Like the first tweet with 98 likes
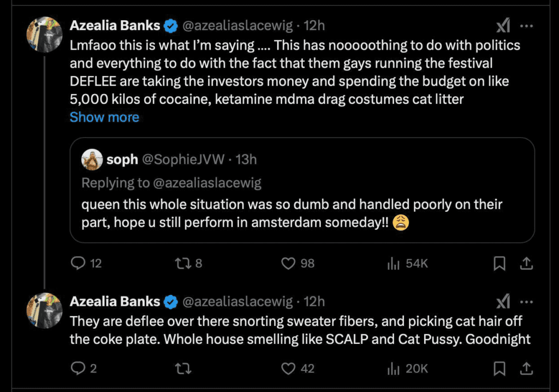The width and height of the screenshot is (559, 392). 298,263
